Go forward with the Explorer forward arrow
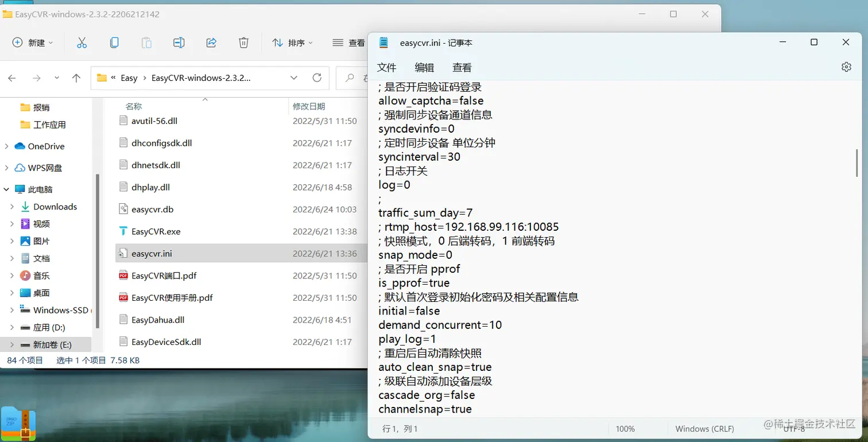Viewport: 868px width, 442px height. (37, 78)
